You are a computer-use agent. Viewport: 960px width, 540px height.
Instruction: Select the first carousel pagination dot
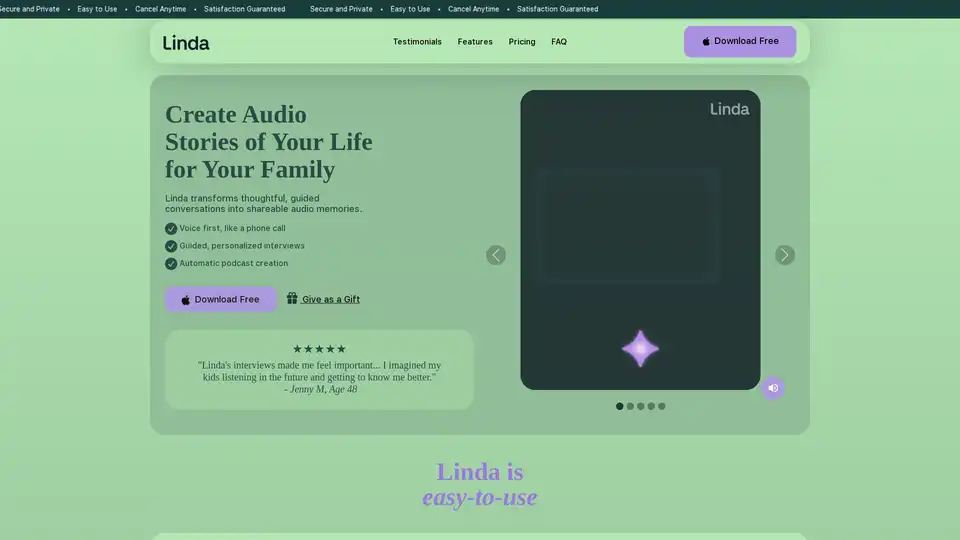tap(619, 406)
